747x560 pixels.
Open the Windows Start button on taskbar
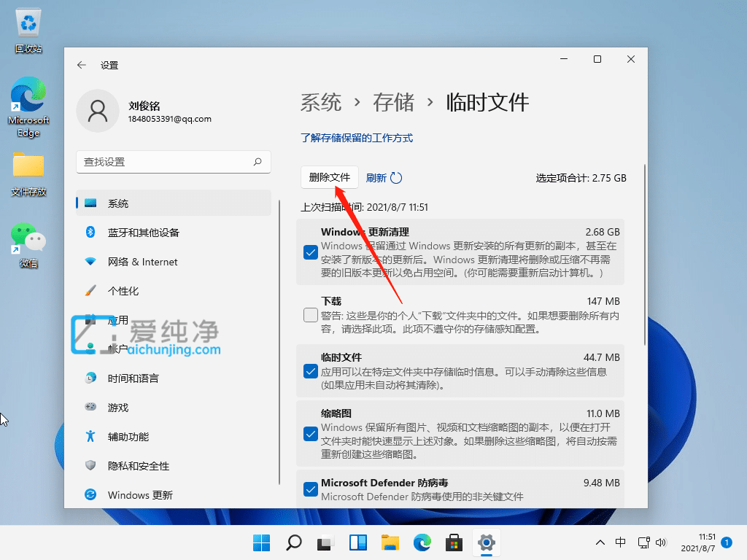point(262,542)
